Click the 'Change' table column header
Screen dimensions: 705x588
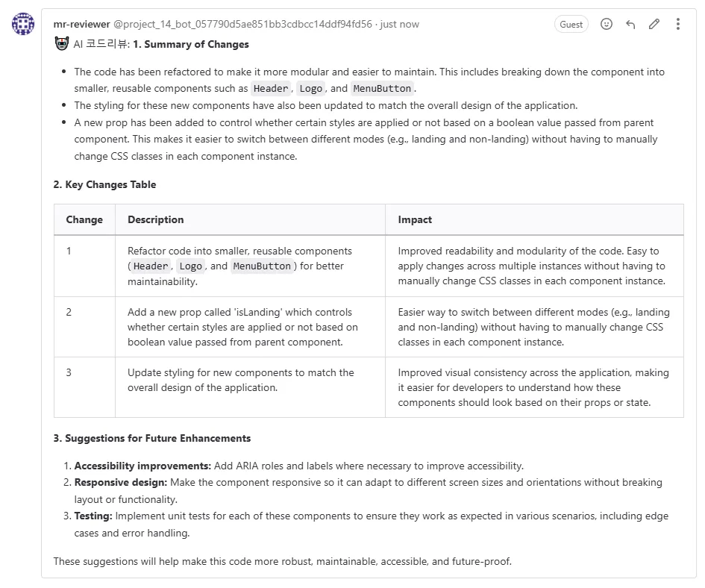[x=84, y=219]
